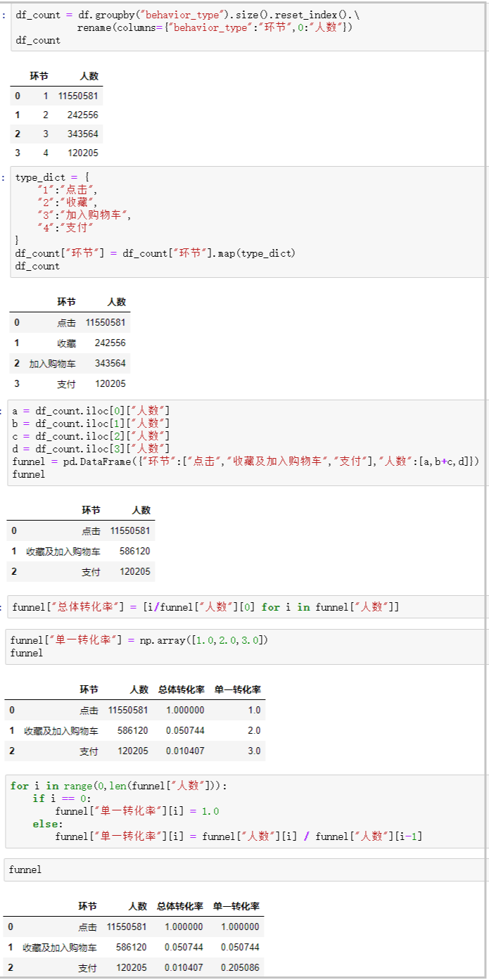Click the groupby("behavior_type") code cell
Screen dimensions: 489x980
click(x=248, y=26)
